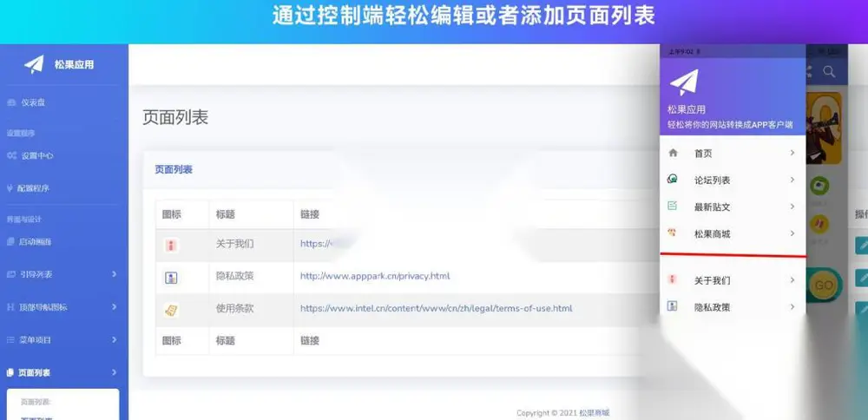Open 启动画面 in the sidebar
Image resolution: width=868 pixels, height=420 pixels.
click(x=36, y=242)
